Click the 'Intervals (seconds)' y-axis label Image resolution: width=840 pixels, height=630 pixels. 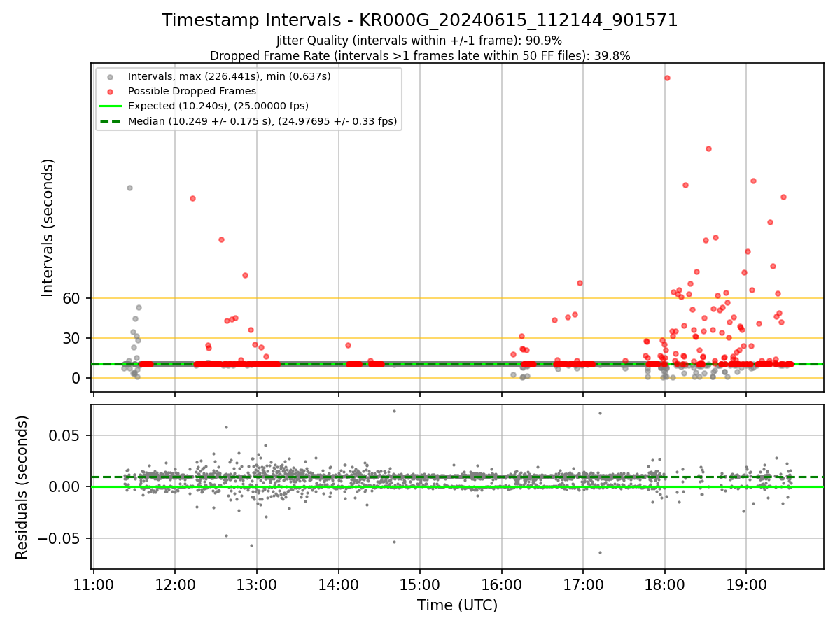click(x=48, y=227)
